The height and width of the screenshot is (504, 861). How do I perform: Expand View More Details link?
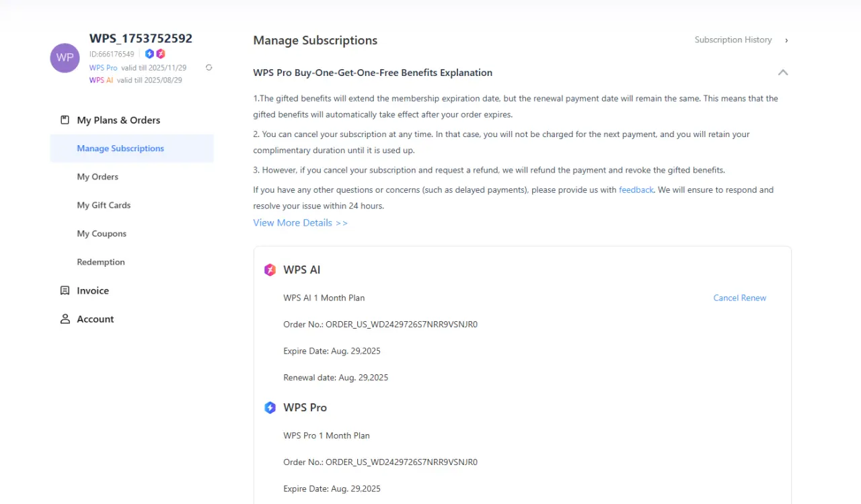[301, 222]
